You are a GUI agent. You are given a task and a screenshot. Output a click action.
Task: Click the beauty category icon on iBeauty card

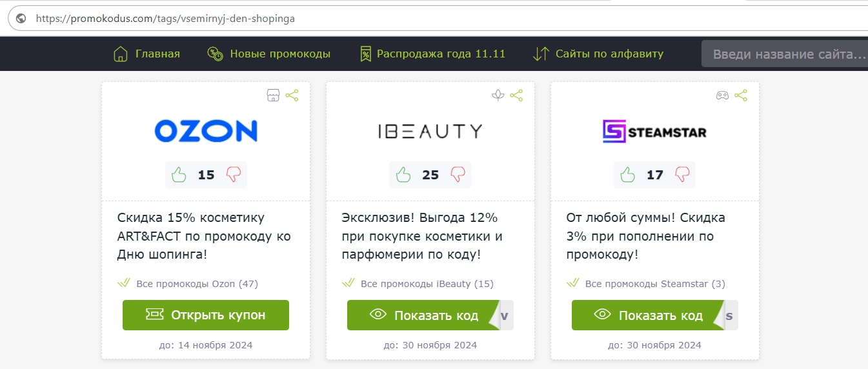[x=498, y=95]
